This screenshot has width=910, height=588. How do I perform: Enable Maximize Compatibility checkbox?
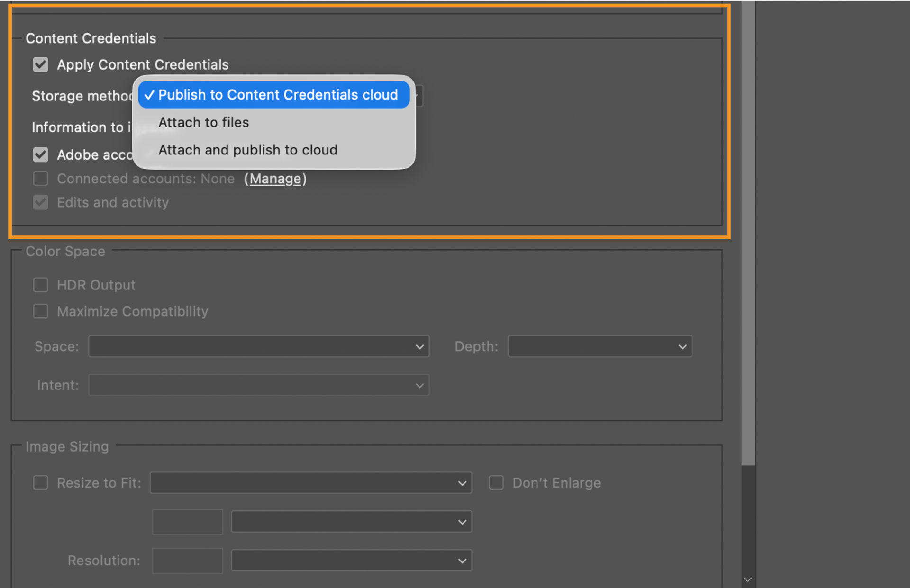pyautogui.click(x=41, y=311)
